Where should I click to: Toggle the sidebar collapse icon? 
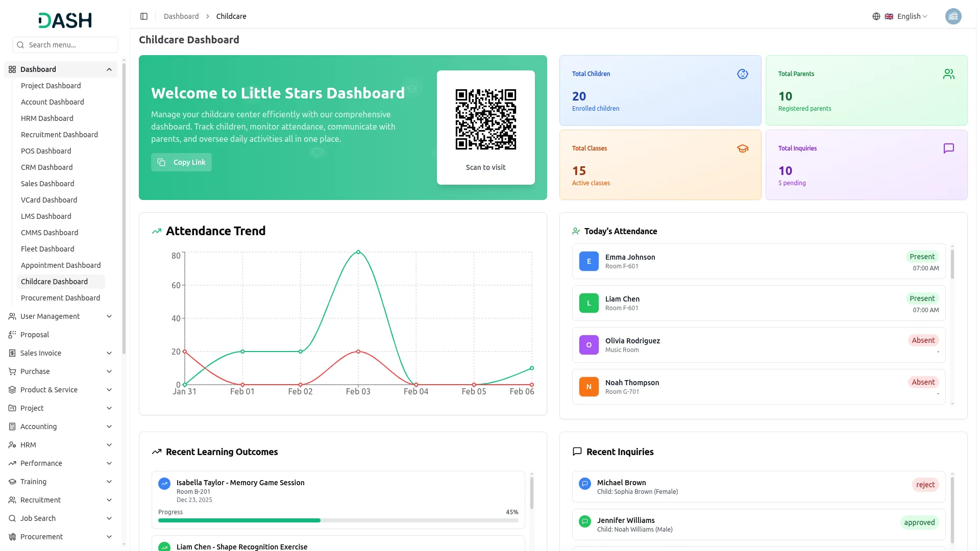click(144, 16)
